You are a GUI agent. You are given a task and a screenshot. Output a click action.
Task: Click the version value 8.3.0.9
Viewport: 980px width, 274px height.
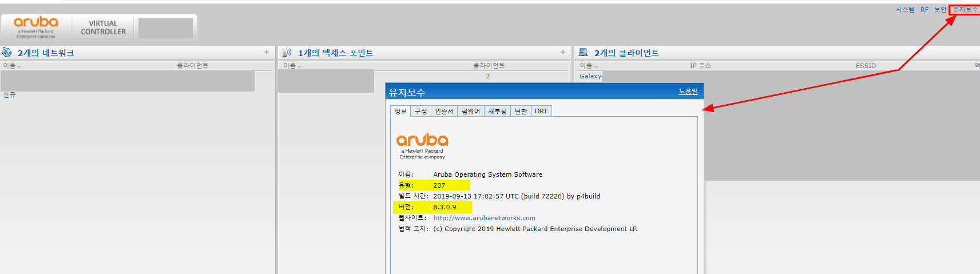click(x=445, y=207)
